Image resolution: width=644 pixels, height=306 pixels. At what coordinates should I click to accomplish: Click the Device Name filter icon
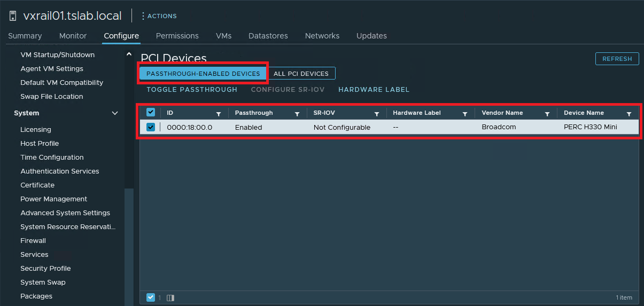[x=629, y=114]
